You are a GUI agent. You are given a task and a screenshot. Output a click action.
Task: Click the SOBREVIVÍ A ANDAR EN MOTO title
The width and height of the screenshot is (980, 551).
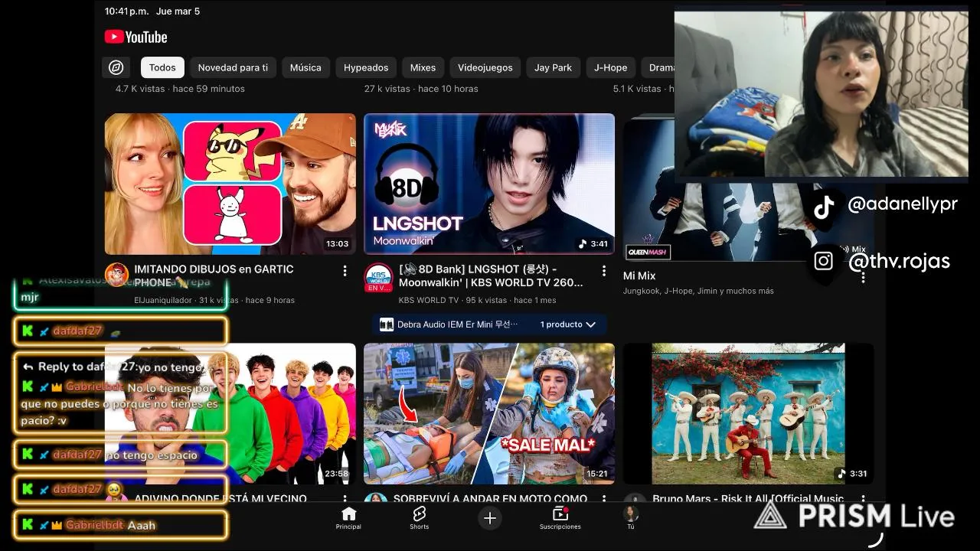[490, 498]
